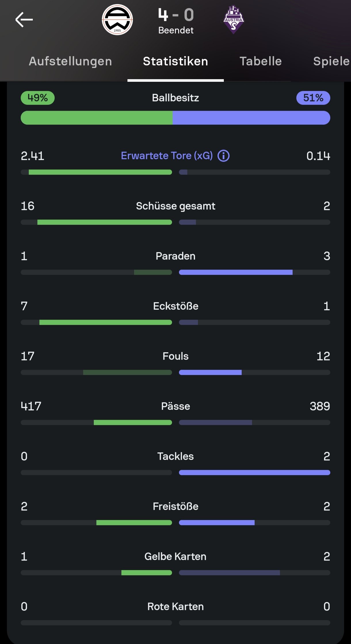
Task: Tap the back arrow icon
Action: pyautogui.click(x=24, y=20)
